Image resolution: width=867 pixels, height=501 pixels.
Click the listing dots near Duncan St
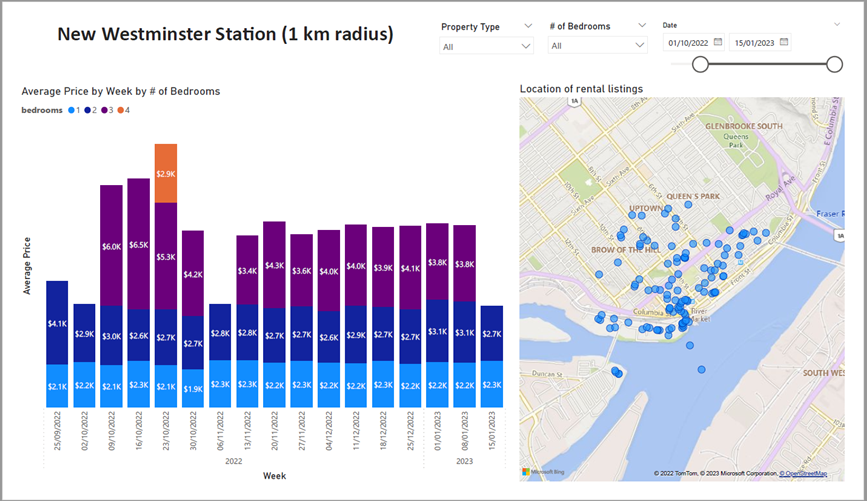[617, 372]
